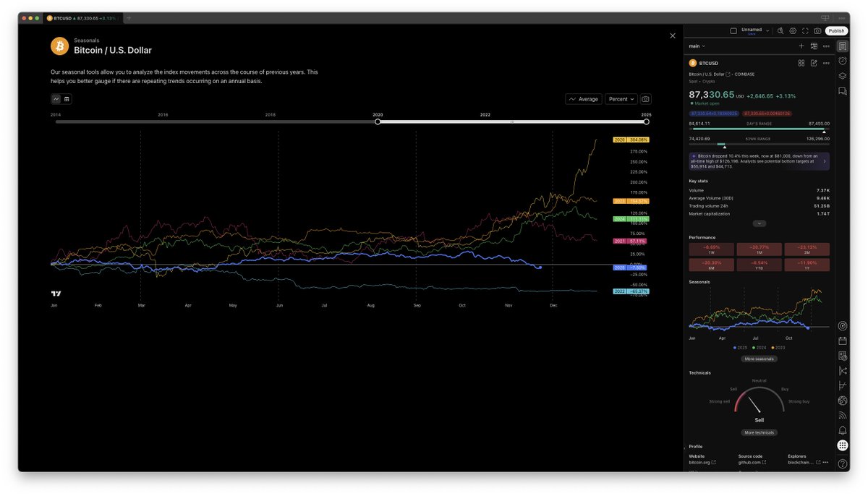
Task: Click the TradingView logo on the chart
Action: (x=56, y=294)
